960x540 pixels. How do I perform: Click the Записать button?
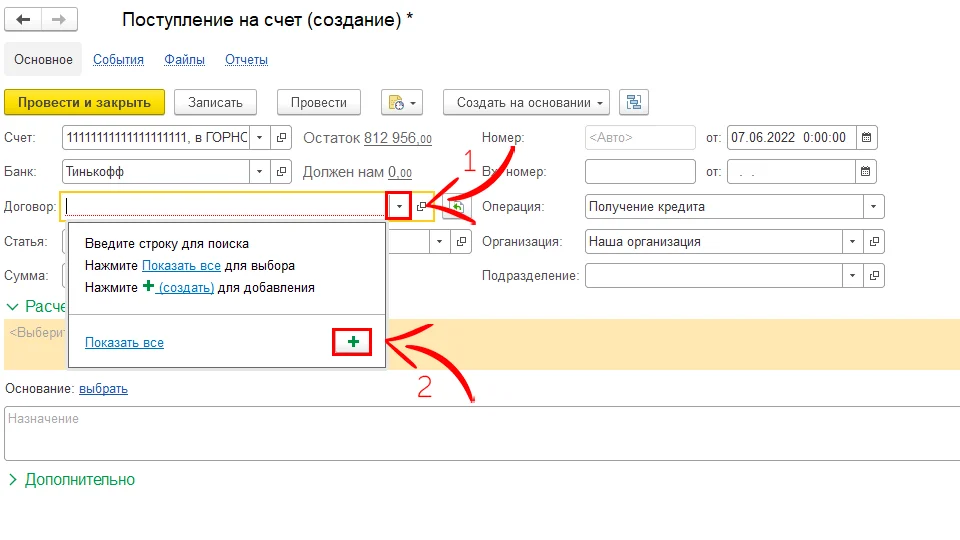[x=215, y=102]
